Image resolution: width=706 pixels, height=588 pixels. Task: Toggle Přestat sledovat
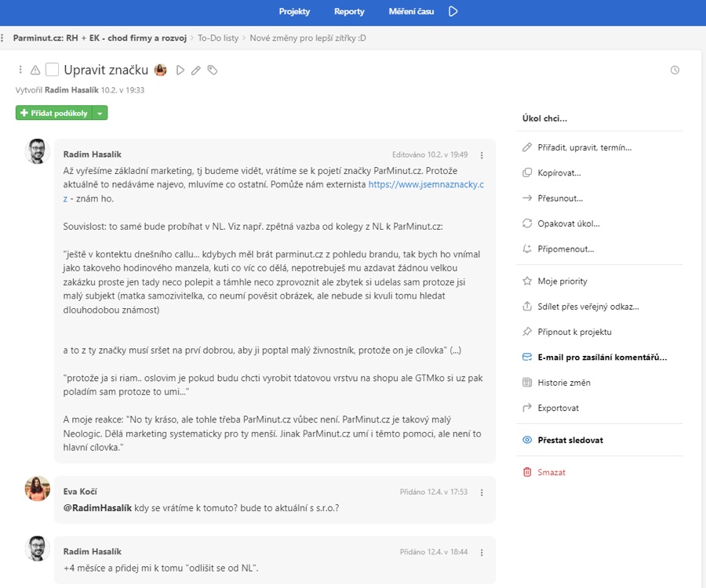[570, 440]
